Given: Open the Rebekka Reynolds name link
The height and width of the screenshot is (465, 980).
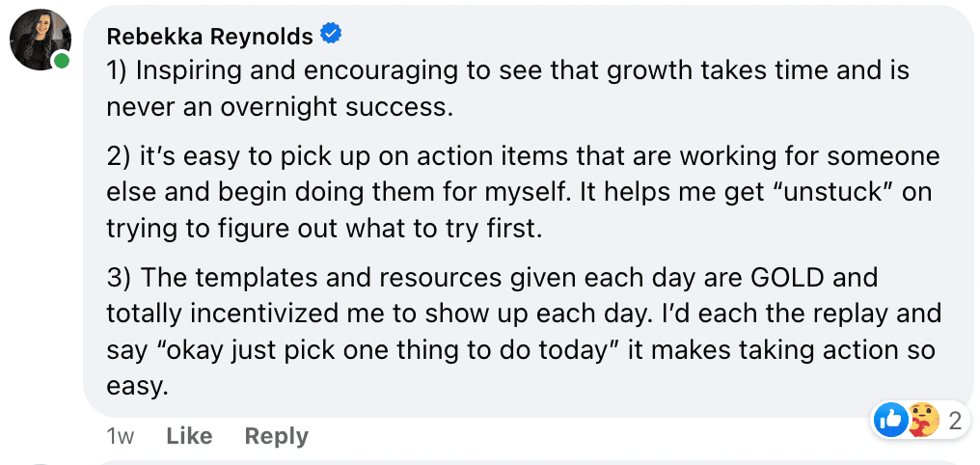Looking at the screenshot, I should 210,37.
